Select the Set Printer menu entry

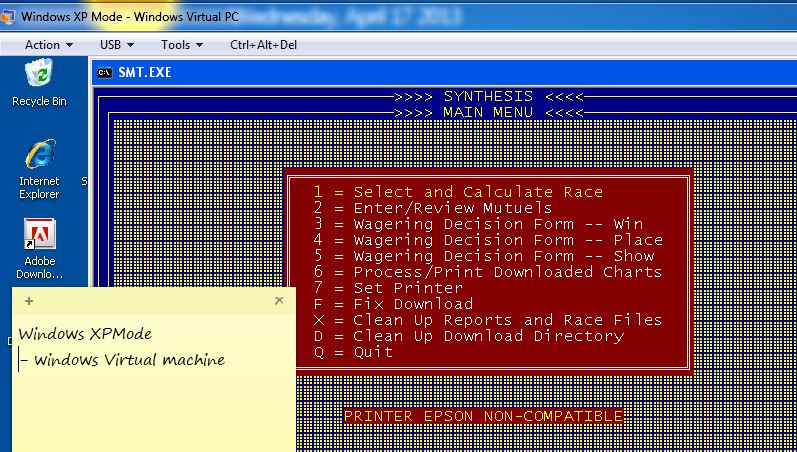coord(388,288)
